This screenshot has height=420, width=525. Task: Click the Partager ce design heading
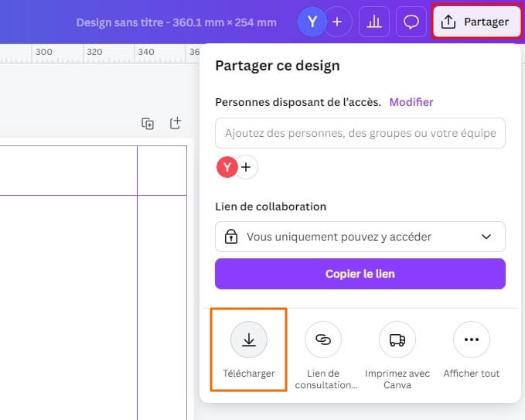point(278,65)
